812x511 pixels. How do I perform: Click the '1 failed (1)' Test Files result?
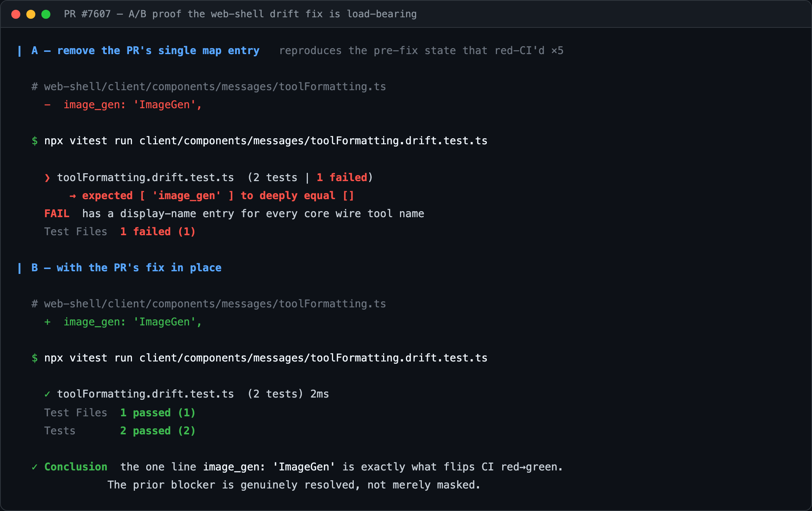[x=158, y=232]
